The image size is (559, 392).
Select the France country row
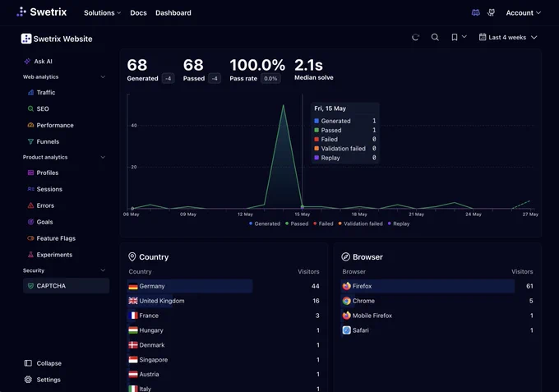click(224, 316)
